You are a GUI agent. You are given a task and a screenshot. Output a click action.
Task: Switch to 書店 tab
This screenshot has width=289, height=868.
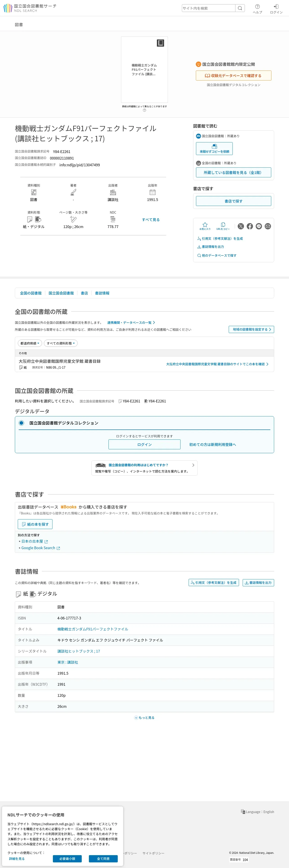(84, 293)
